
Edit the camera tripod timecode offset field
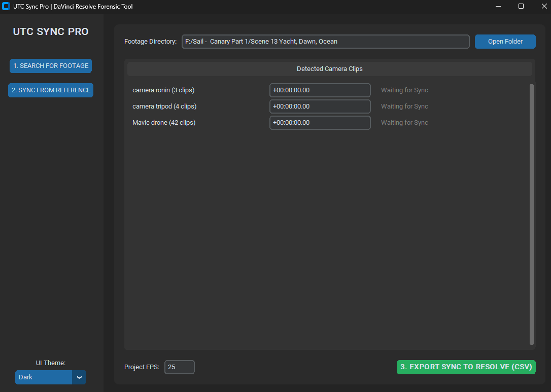[320, 106]
